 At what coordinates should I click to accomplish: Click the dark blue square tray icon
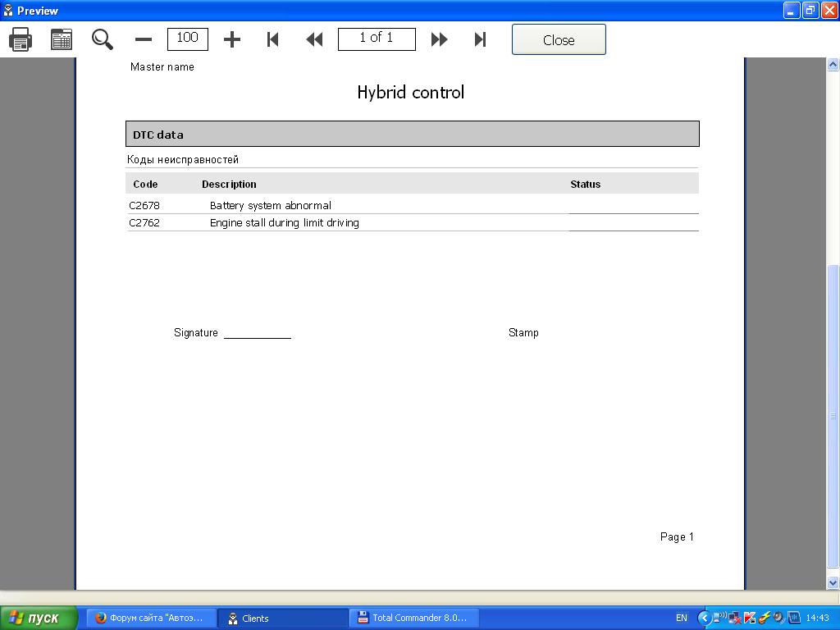793,618
